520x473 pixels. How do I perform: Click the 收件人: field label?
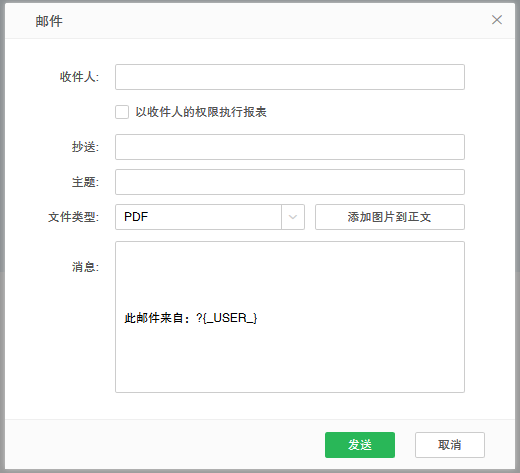[79, 77]
